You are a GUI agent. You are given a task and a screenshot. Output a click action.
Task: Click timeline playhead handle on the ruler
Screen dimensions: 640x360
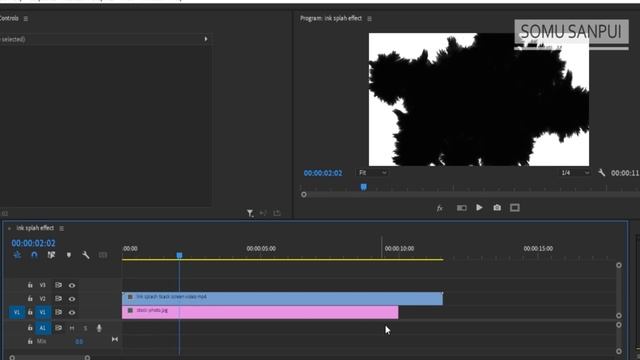coord(179,255)
